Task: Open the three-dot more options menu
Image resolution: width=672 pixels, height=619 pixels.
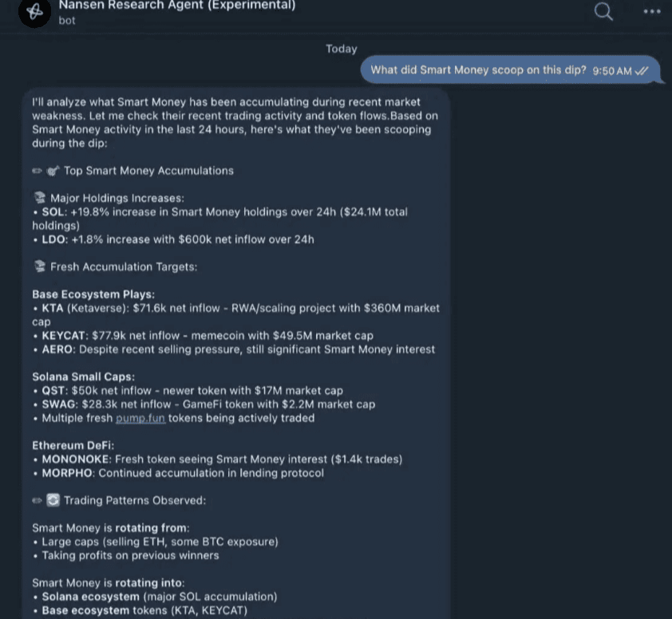Action: click(652, 11)
